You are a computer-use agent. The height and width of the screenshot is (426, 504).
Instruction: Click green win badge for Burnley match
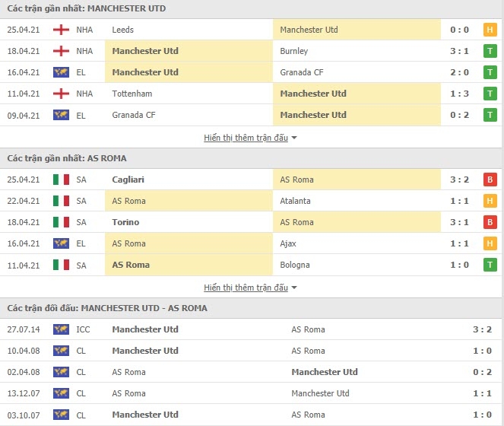click(490, 51)
